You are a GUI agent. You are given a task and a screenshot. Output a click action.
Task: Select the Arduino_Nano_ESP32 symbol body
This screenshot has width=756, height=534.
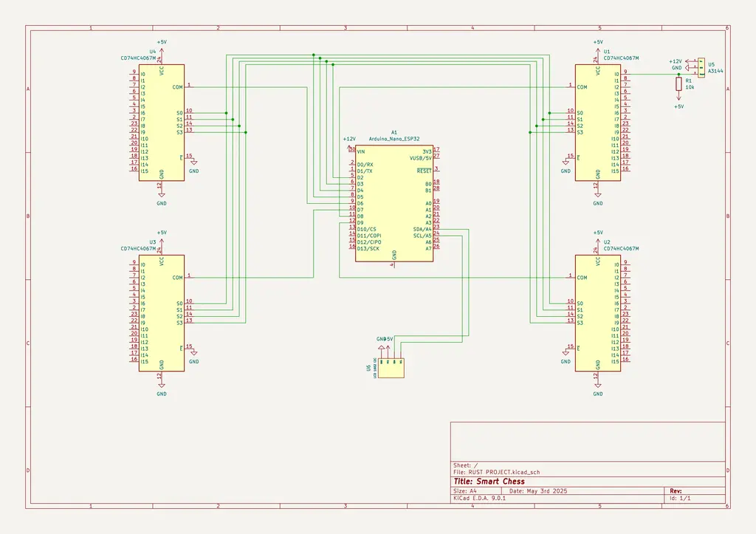(x=394, y=204)
